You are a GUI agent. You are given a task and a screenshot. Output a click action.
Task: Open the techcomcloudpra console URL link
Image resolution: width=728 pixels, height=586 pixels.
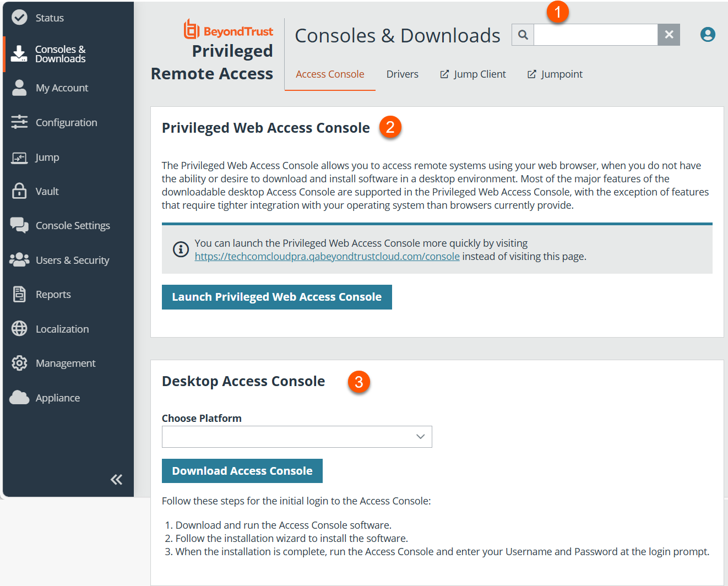pyautogui.click(x=327, y=257)
